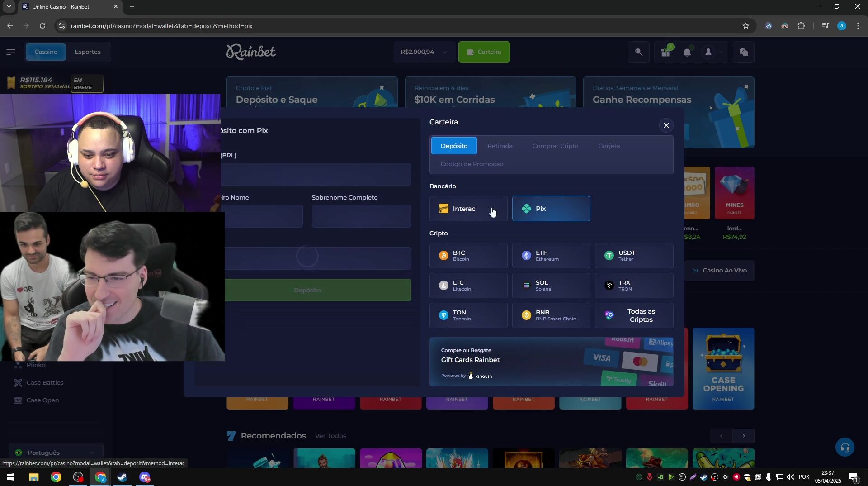868x486 pixels.
Task: Close the Online Casino - Rainbet tab
Action: click(x=116, y=6)
